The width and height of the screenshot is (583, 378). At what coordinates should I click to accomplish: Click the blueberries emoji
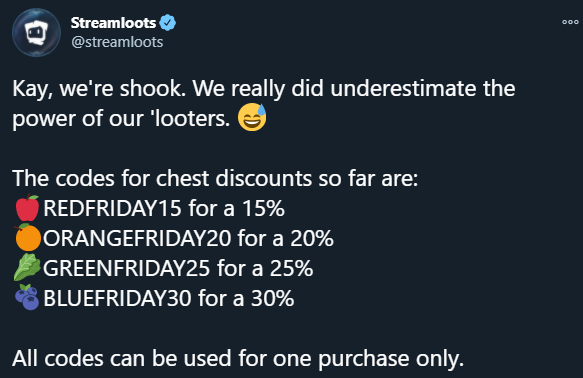27,297
